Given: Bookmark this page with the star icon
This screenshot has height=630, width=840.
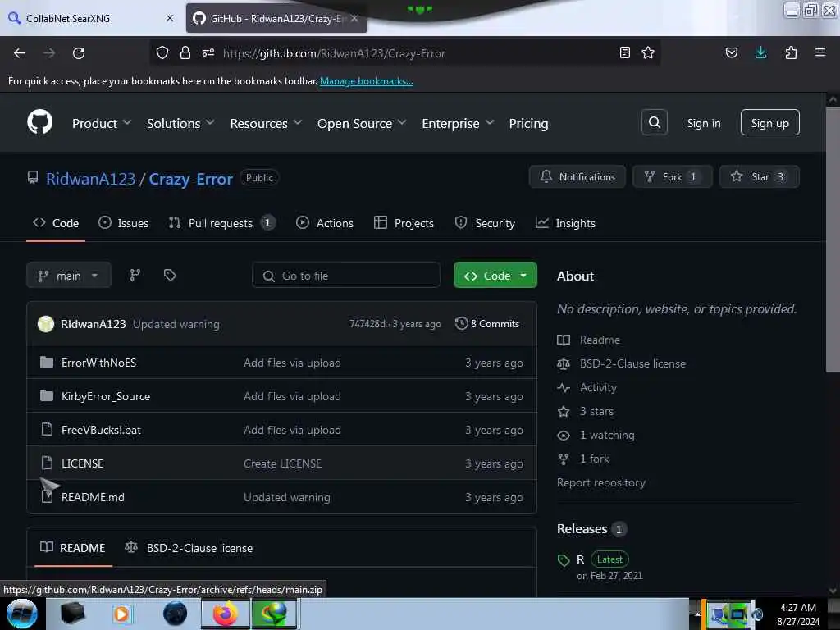Looking at the screenshot, I should (648, 52).
